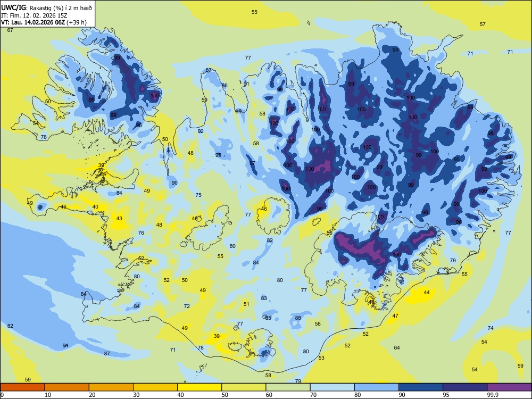The width and height of the screenshot is (532, 399).
Task: Click the medium blue 80–90 legend swatch
Action: coord(377,387)
